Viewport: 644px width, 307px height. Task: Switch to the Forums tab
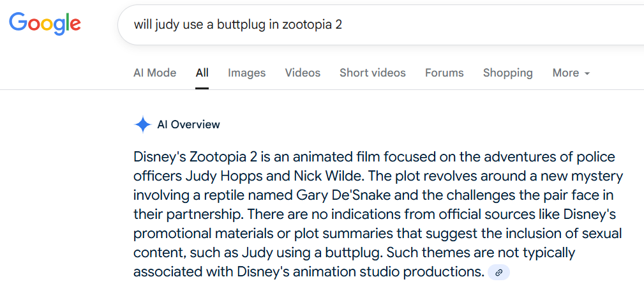click(x=444, y=73)
